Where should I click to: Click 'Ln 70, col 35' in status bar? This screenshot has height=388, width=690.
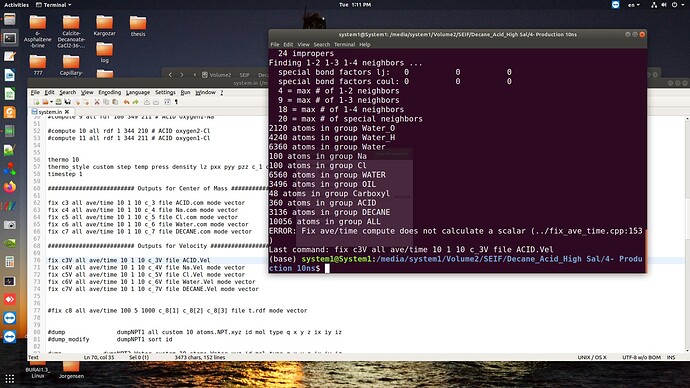click(x=99, y=358)
